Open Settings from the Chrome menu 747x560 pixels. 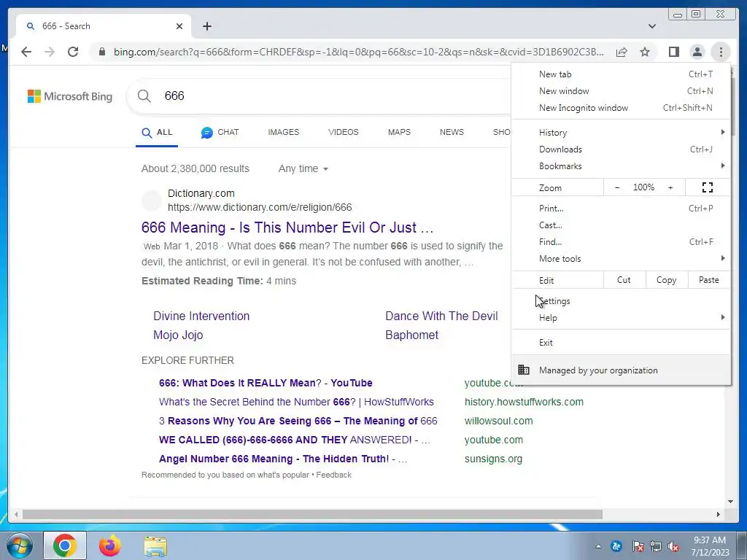tap(621, 301)
